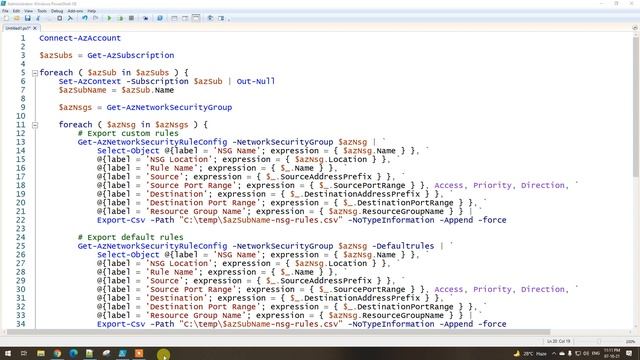This screenshot has height=360, width=640.
Task: Click the Stop Operation square icon
Action: 131,18
